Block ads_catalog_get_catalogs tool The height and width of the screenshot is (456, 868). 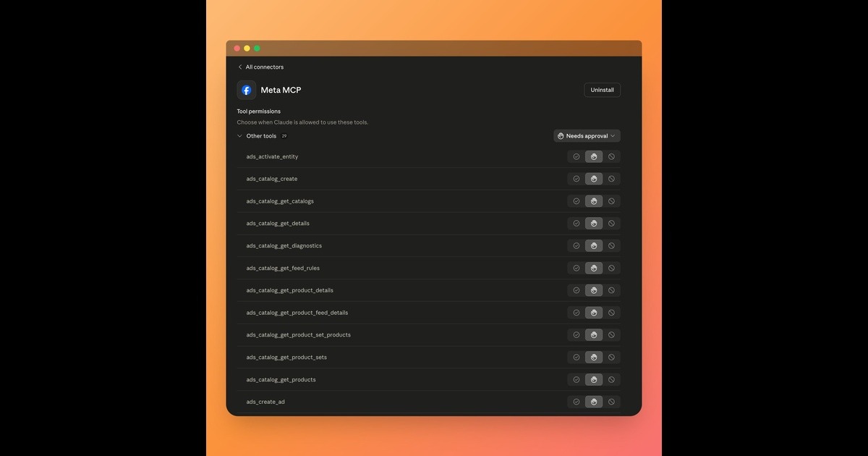tap(611, 201)
